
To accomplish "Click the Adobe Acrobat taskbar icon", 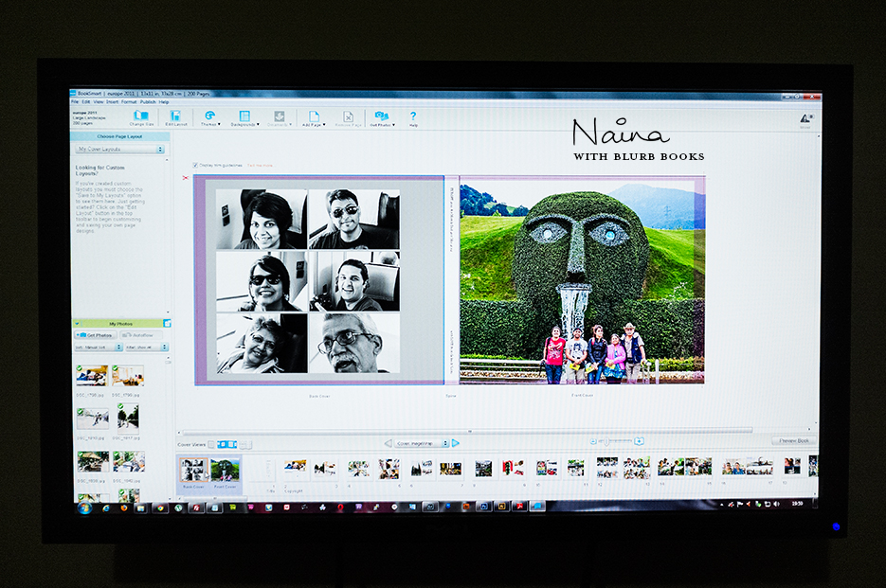I will (x=519, y=507).
